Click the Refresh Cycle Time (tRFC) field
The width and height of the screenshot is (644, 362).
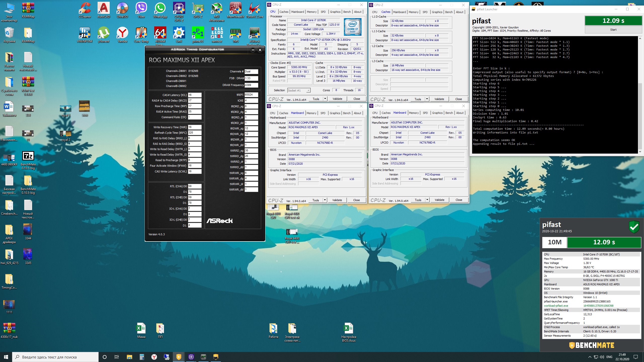coord(195,133)
